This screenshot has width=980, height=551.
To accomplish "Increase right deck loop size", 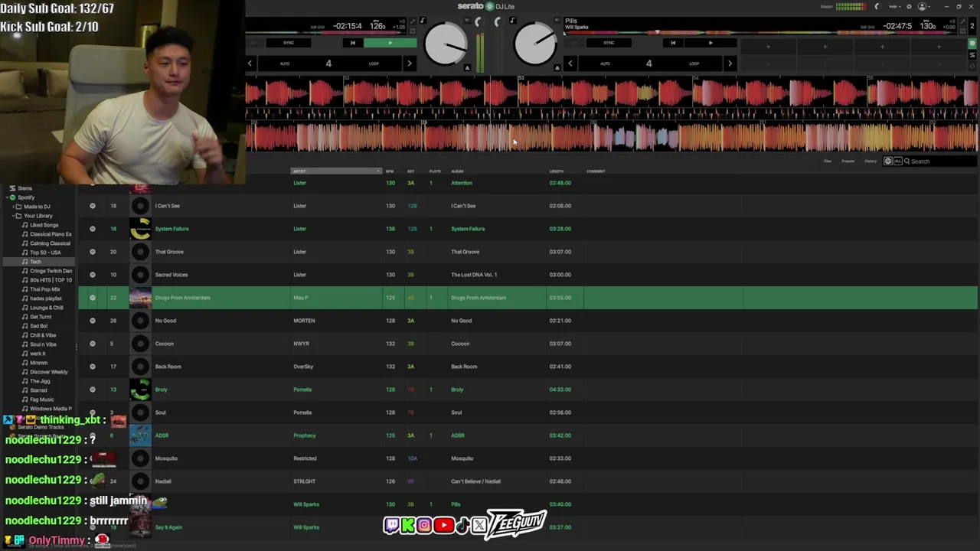I will (x=730, y=64).
